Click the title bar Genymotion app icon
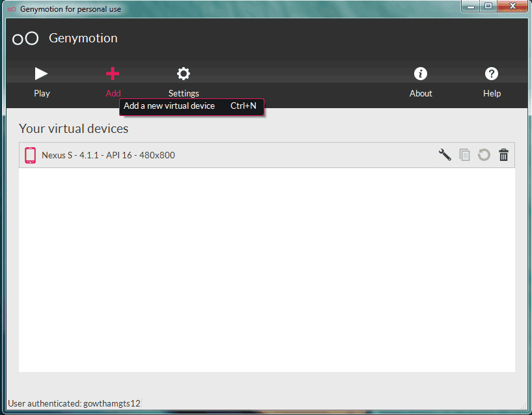The height and width of the screenshot is (415, 532). 12,9
